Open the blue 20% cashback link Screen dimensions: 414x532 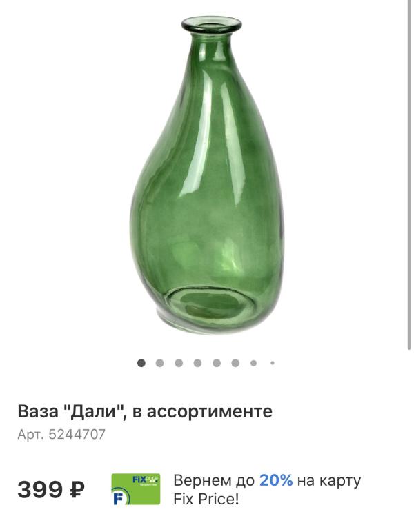pyautogui.click(x=276, y=480)
